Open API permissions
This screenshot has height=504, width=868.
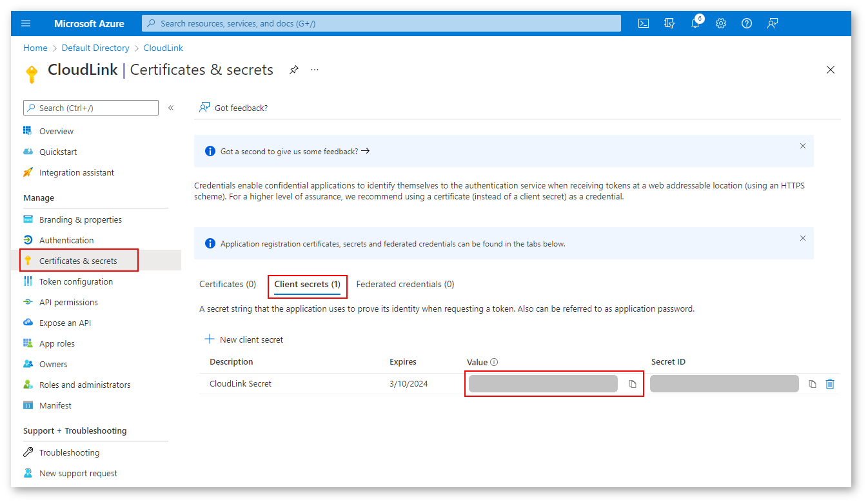[x=68, y=302]
